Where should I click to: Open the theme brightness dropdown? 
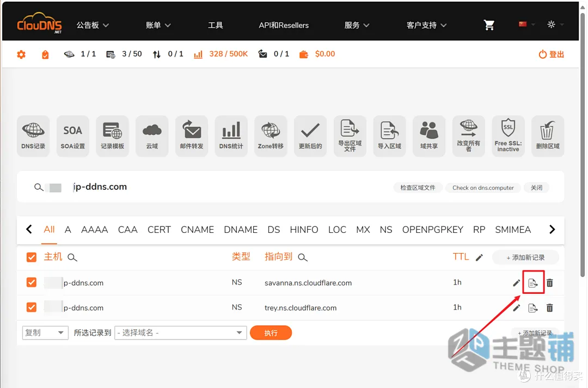point(555,24)
